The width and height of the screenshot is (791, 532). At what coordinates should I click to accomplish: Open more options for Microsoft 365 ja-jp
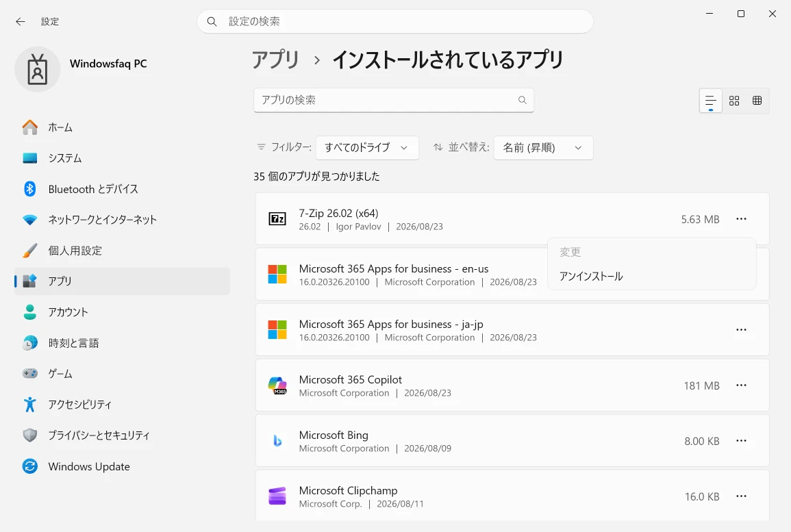[741, 330]
